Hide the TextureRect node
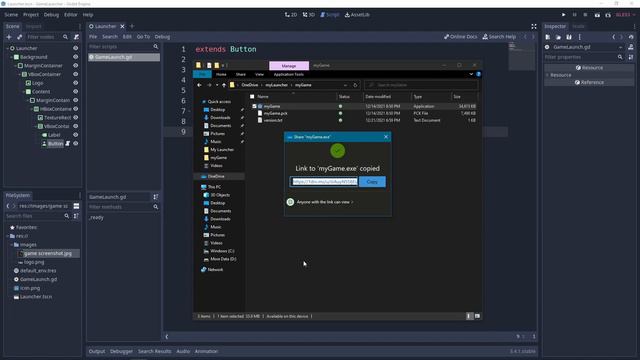Viewport: 640px width, 360px height. tap(76, 118)
